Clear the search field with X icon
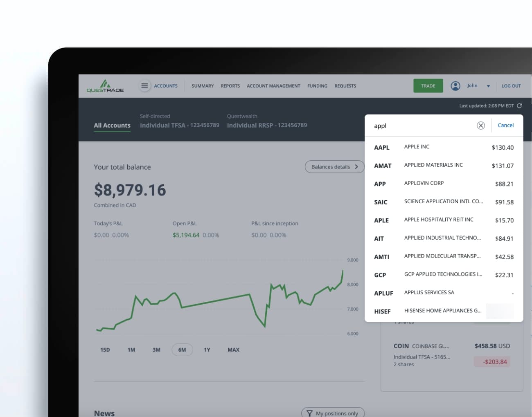 pyautogui.click(x=481, y=126)
